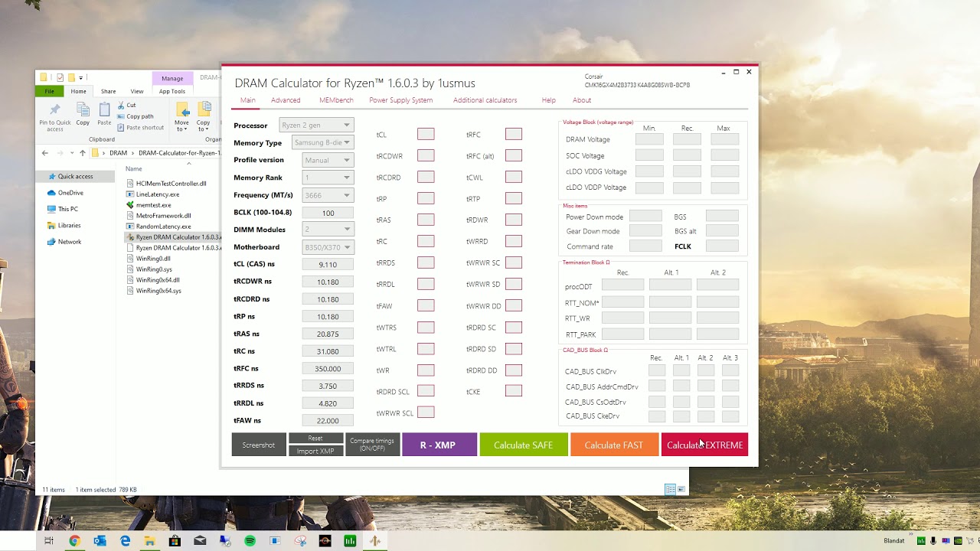Click the Paste icon in Explorer ribbon

[x=104, y=109]
